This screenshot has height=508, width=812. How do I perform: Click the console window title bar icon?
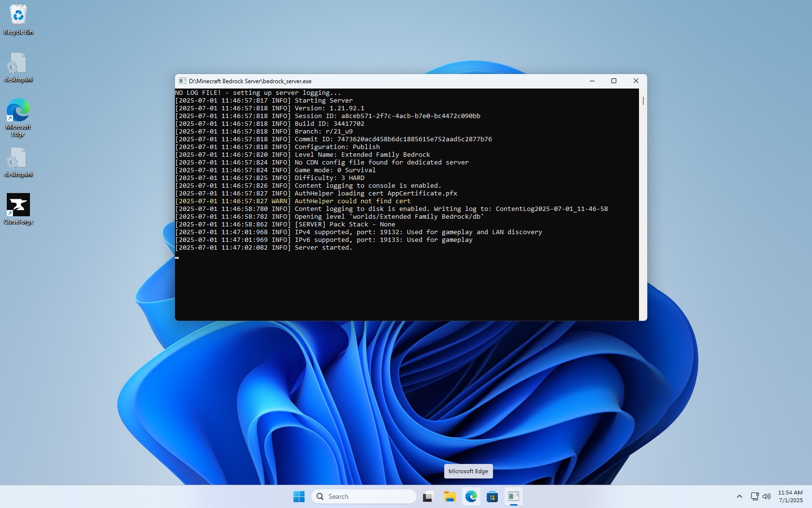182,81
